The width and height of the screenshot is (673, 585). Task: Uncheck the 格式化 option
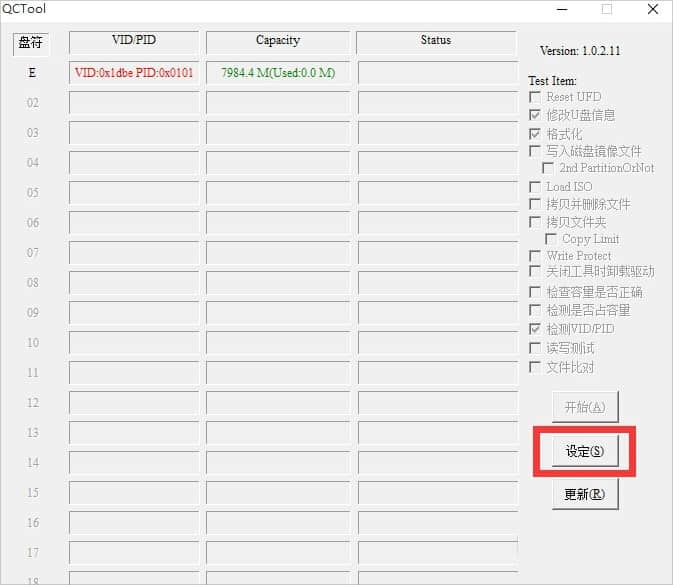tap(535, 134)
